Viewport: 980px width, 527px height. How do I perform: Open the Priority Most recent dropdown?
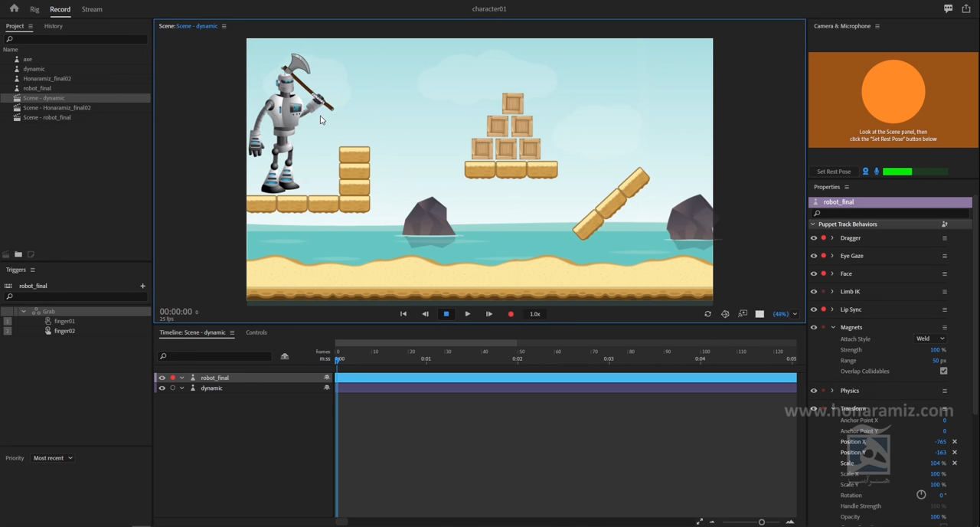[x=53, y=458]
